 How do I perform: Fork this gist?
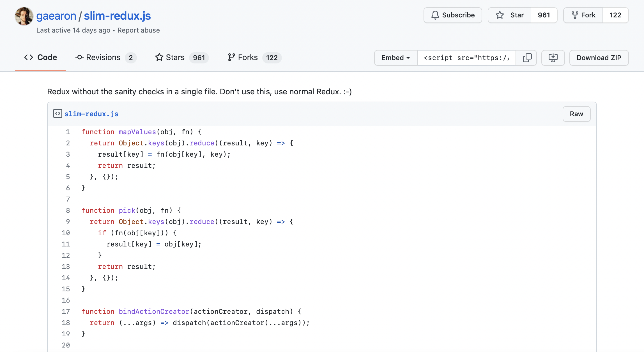pos(583,15)
